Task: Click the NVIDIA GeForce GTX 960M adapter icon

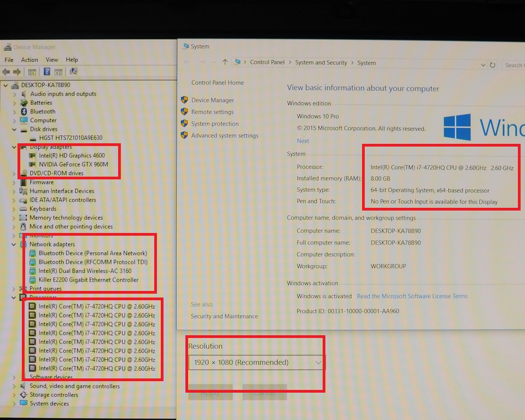Action: pyautogui.click(x=32, y=165)
